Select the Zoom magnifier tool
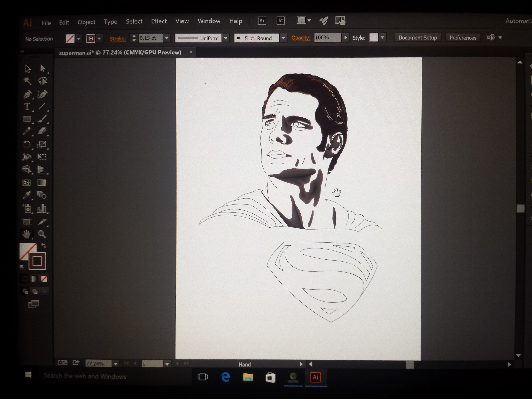The width and height of the screenshot is (532, 399). [42, 234]
